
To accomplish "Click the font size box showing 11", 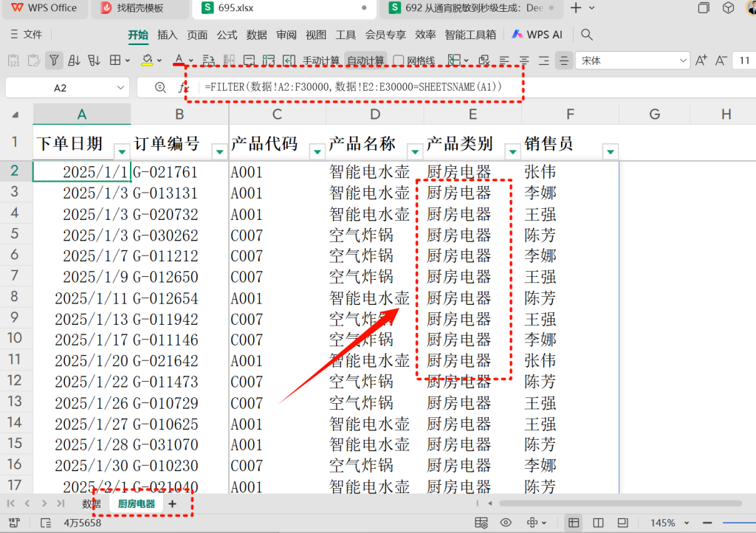I will [744, 61].
